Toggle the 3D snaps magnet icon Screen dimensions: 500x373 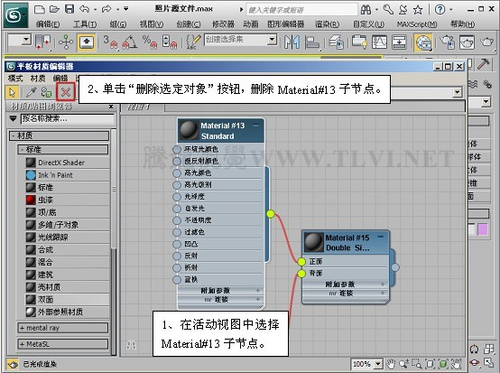[x=110, y=42]
